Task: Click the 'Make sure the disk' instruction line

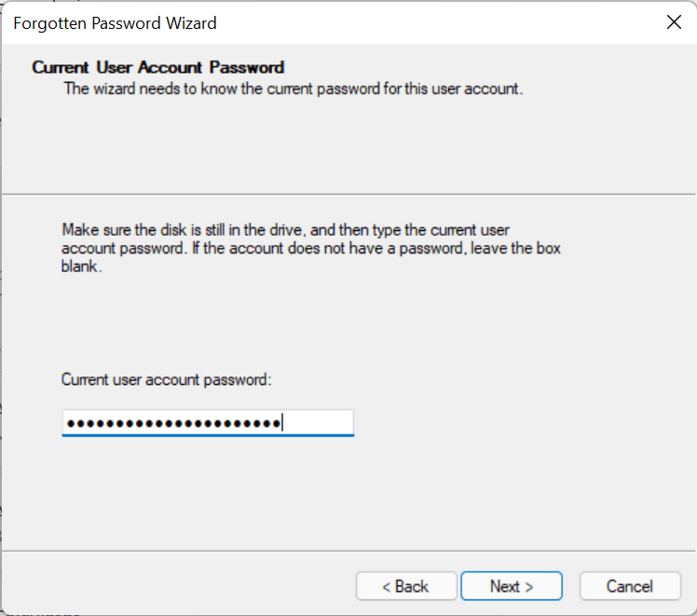Action: pyautogui.click(x=285, y=230)
